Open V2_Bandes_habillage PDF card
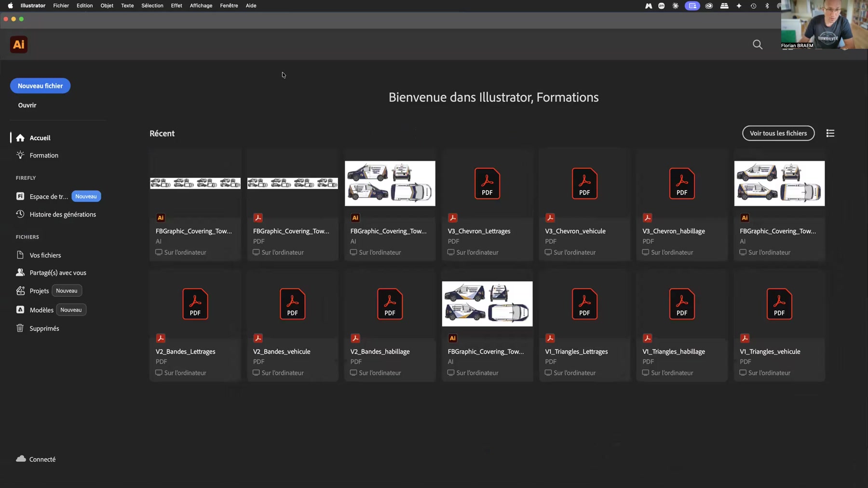 point(390,326)
